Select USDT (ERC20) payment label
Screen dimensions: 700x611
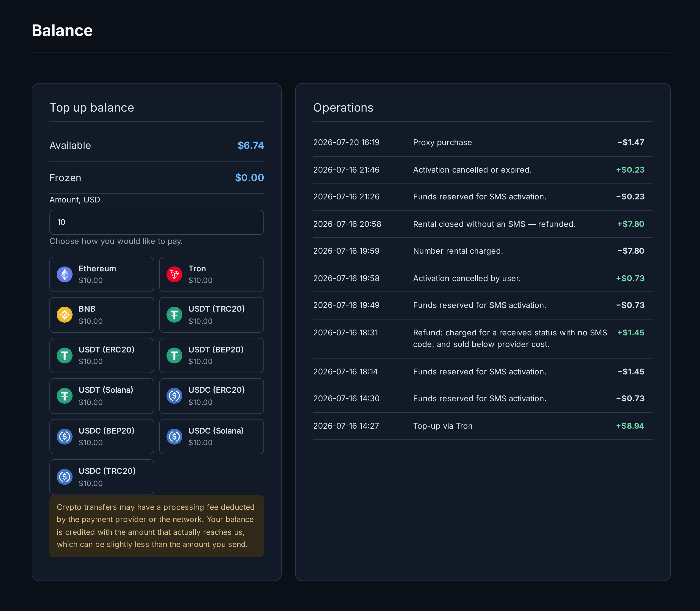pos(106,350)
